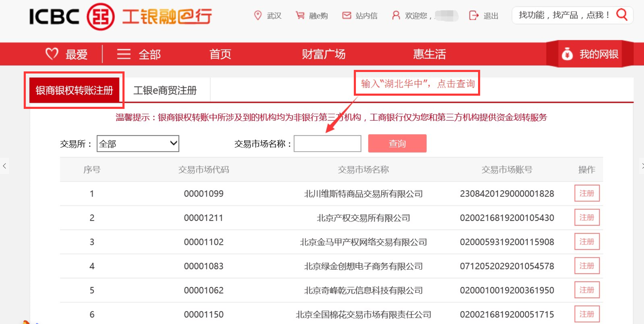The height and width of the screenshot is (324, 644).
Task: Click market code 00001062
Action: (x=204, y=290)
